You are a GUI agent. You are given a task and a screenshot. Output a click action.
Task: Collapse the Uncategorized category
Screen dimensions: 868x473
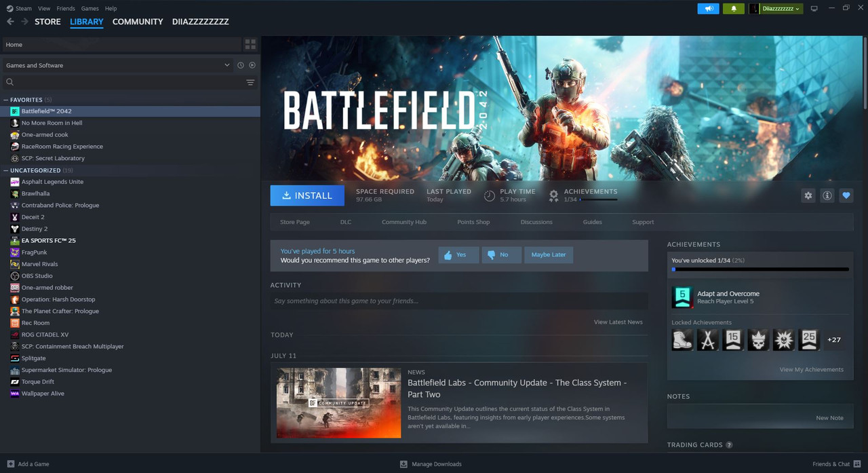tap(6, 170)
